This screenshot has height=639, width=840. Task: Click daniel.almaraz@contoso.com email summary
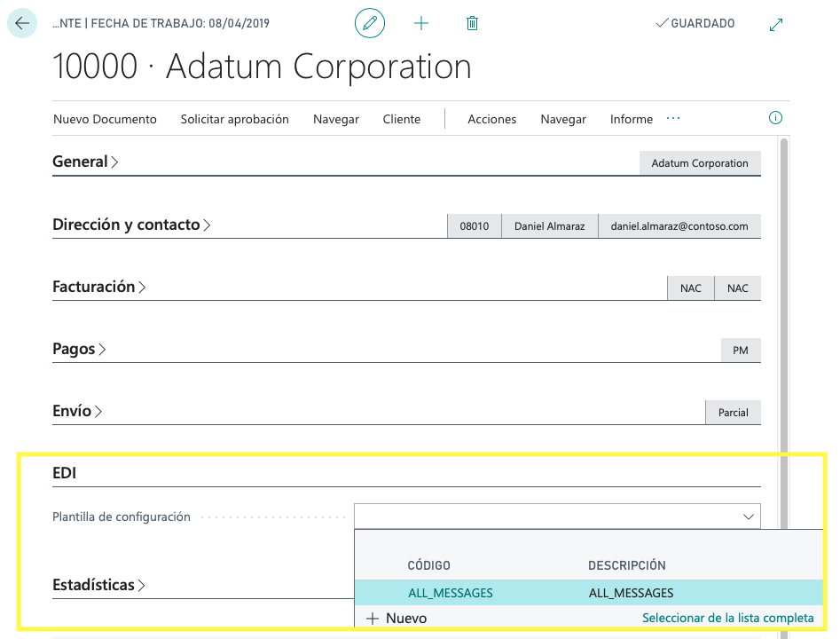pos(679,226)
